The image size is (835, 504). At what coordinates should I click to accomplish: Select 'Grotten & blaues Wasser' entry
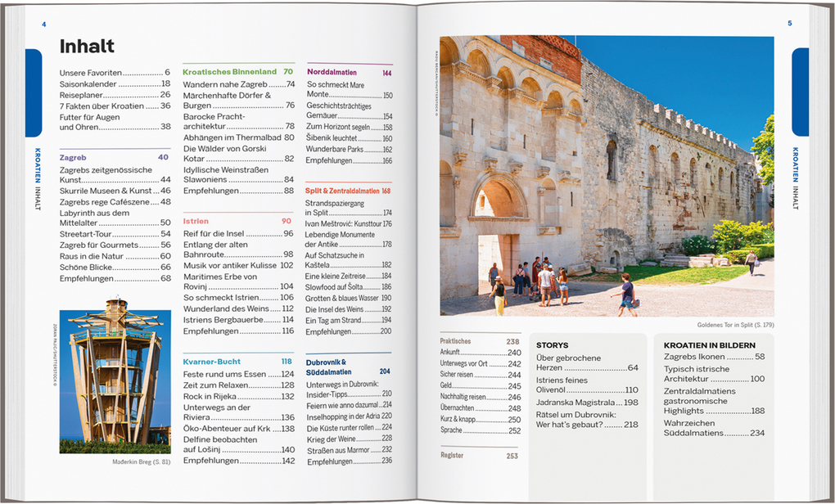tap(348, 298)
